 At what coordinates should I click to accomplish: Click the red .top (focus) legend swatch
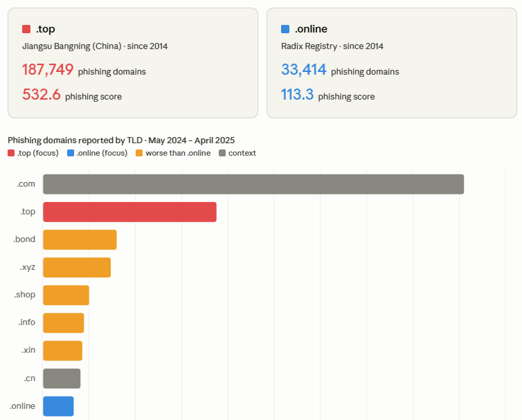(11, 153)
